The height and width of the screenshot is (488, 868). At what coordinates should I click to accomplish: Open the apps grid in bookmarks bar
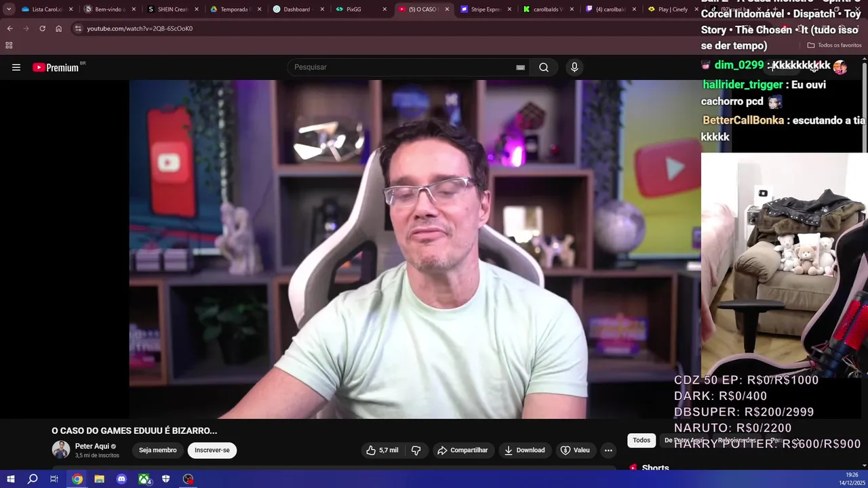point(9,45)
